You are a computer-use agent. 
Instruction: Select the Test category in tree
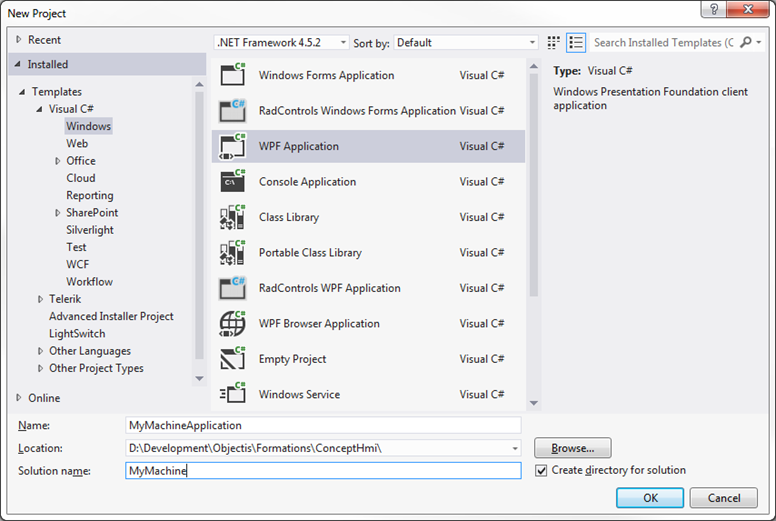[76, 247]
